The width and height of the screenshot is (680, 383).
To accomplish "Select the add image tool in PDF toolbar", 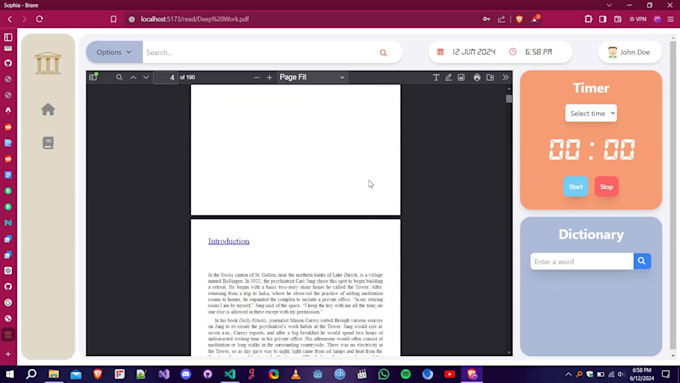I will [x=461, y=77].
